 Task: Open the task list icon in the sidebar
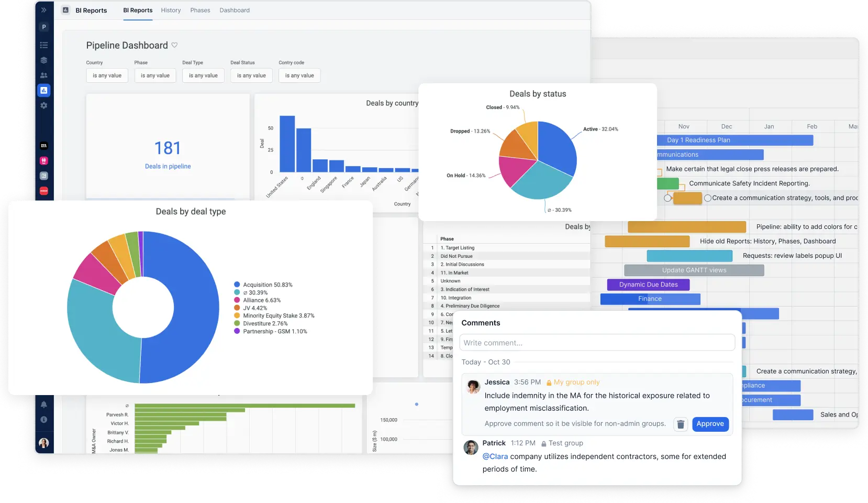click(44, 45)
